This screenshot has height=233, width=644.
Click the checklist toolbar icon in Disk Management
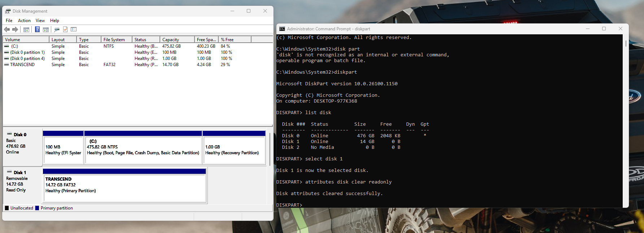(x=74, y=29)
